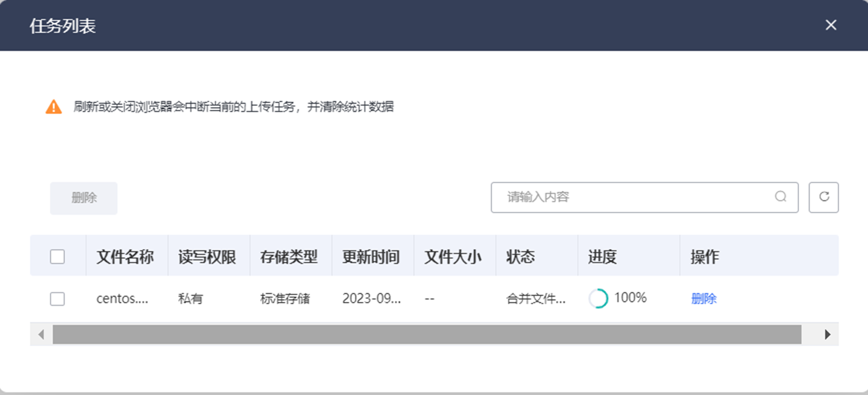Image resolution: width=868 pixels, height=395 pixels.
Task: Click the scrollbar right arrow
Action: point(827,334)
